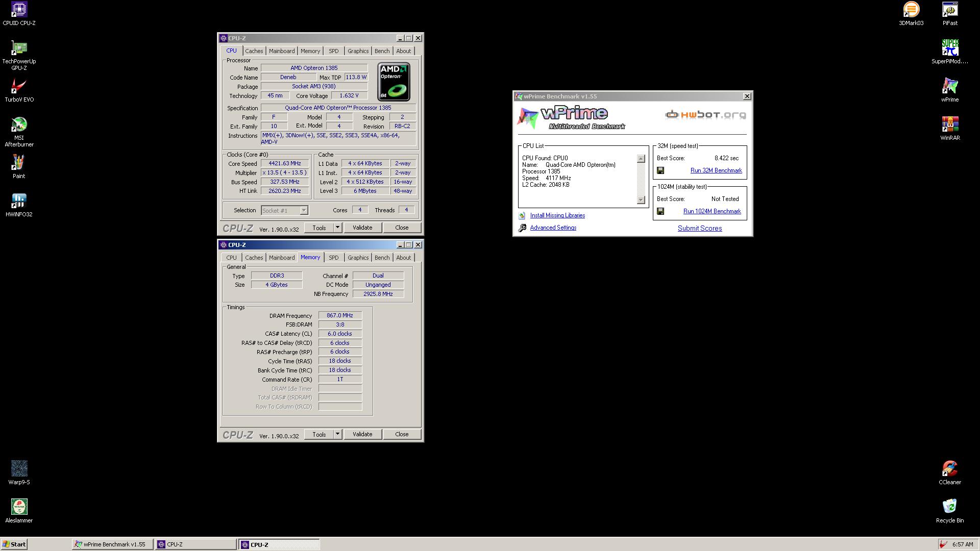Viewport: 980px width, 551px height.
Task: Open Graphics tab in bottom CPU-Z window
Action: click(x=358, y=258)
